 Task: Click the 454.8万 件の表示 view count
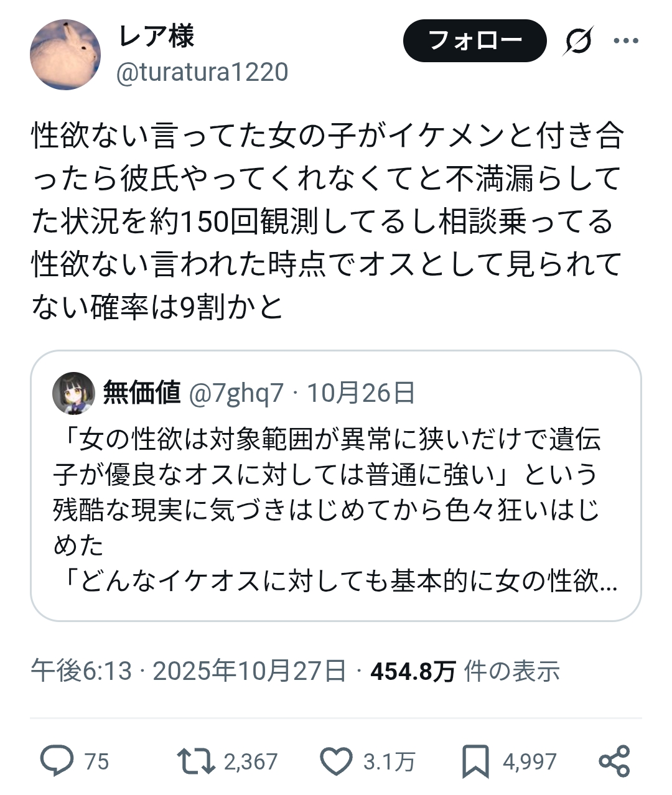point(465,671)
